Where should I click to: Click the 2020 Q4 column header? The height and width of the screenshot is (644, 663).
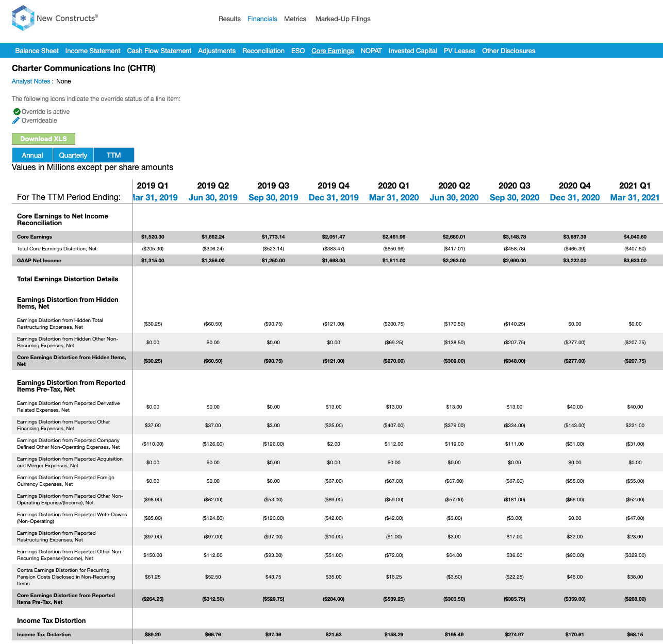[x=575, y=185]
